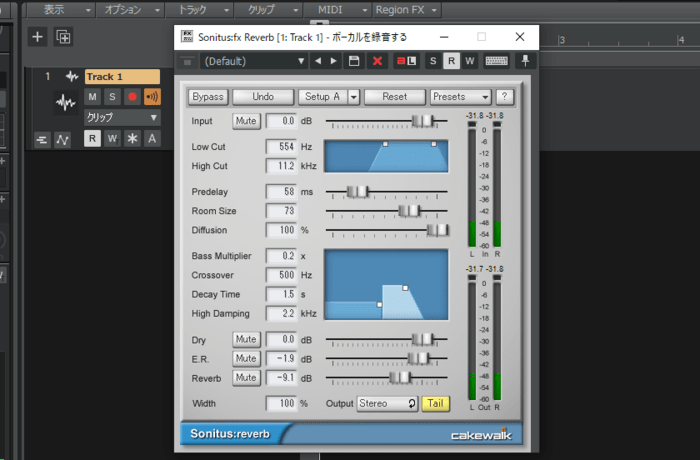Click the Setup A button
Image resolution: width=700 pixels, height=460 pixels.
coord(323,97)
